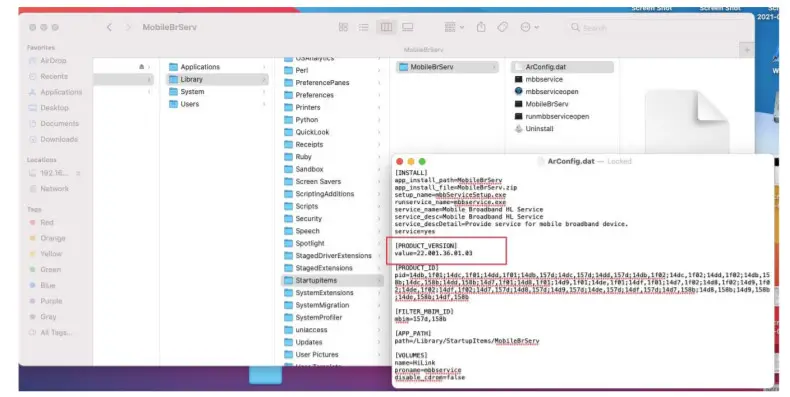Go back in Finder with the back arrow
Viewport: 790px width, 397px height.
(109, 27)
